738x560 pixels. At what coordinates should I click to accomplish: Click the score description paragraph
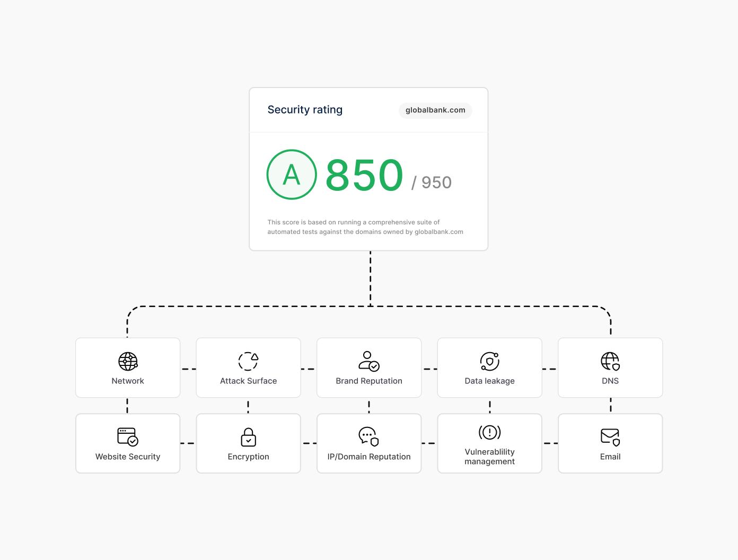365,227
